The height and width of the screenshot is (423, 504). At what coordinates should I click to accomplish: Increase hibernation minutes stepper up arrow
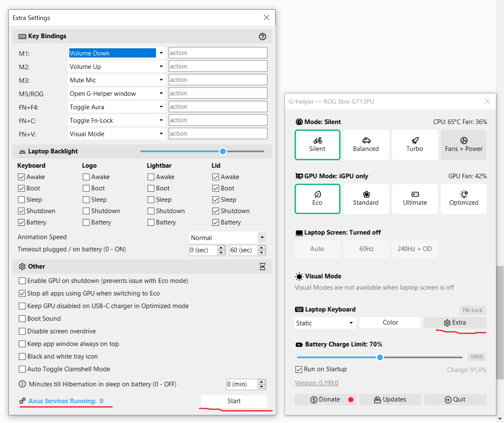pos(261,382)
